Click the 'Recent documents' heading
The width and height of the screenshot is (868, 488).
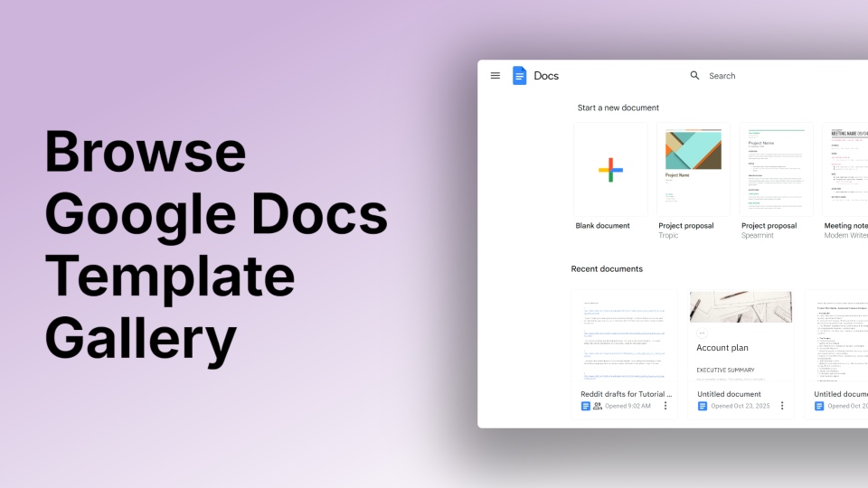click(607, 269)
